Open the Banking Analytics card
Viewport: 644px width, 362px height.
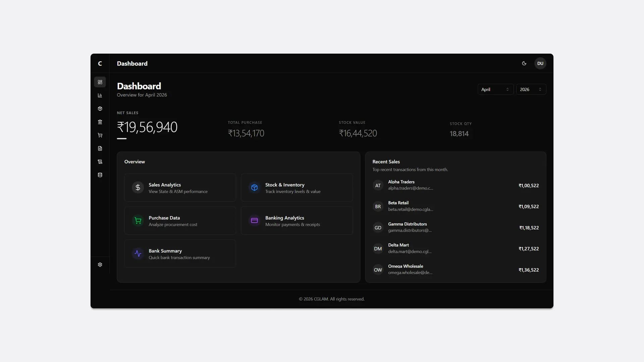click(x=297, y=221)
